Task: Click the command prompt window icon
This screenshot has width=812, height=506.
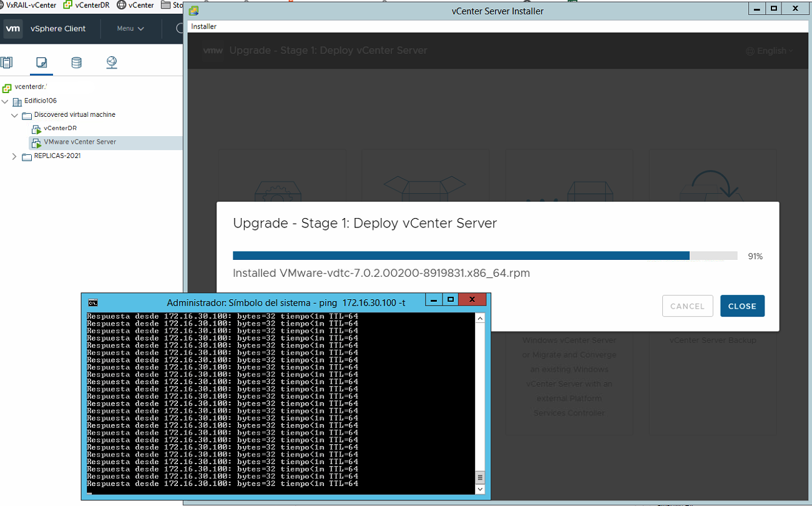Action: pyautogui.click(x=92, y=303)
